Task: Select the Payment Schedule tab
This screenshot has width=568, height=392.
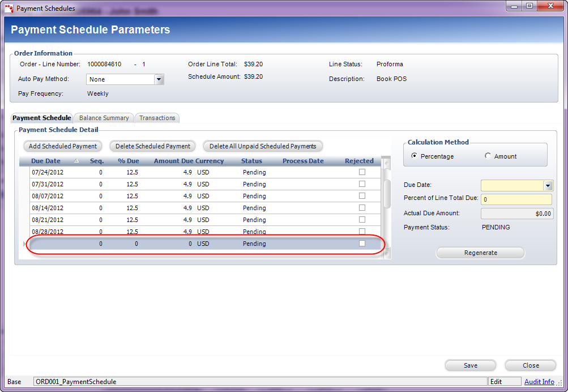Action: [42, 118]
